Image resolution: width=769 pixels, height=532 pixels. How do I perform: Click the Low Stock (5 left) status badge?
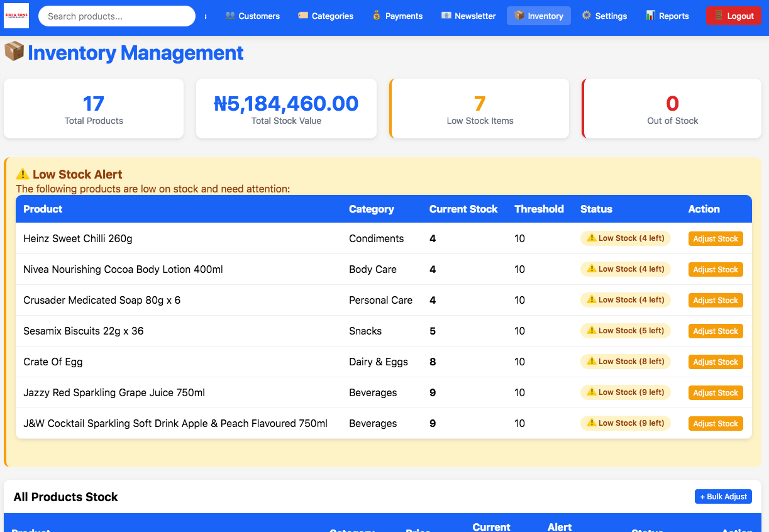[626, 331]
